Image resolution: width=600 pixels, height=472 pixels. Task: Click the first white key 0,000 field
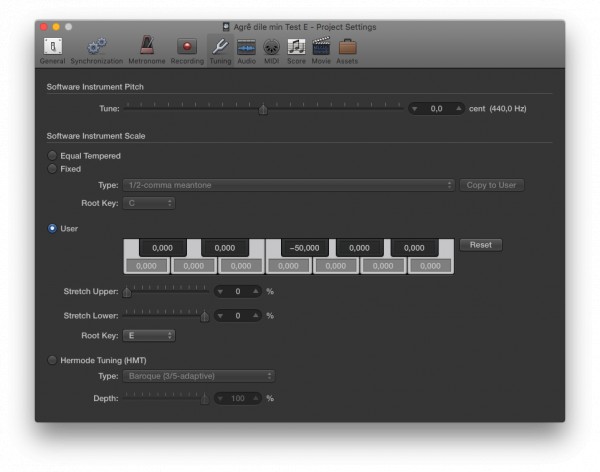(x=147, y=266)
